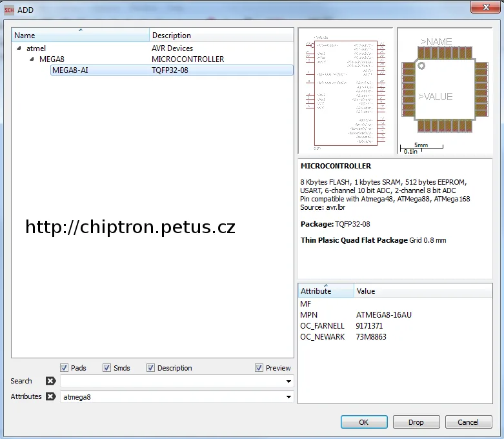Confirm with the OK button
Image resolution: width=504 pixels, height=439 pixels.
click(x=364, y=422)
